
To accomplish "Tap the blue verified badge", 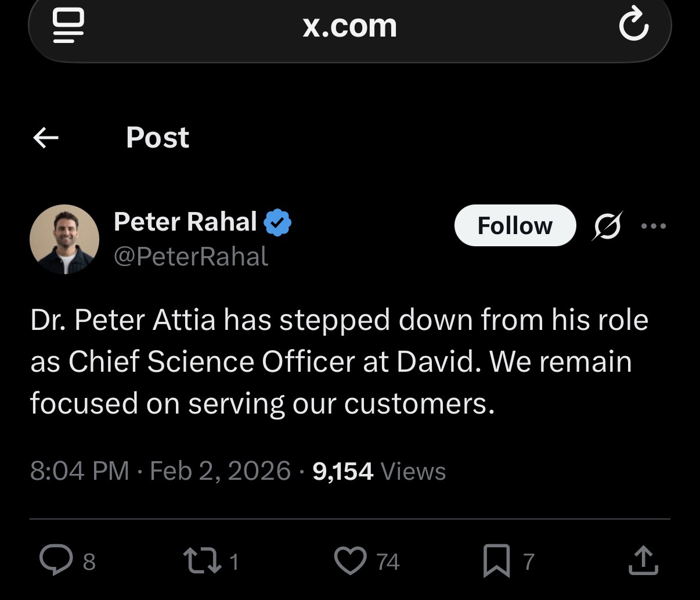I will (x=278, y=222).
